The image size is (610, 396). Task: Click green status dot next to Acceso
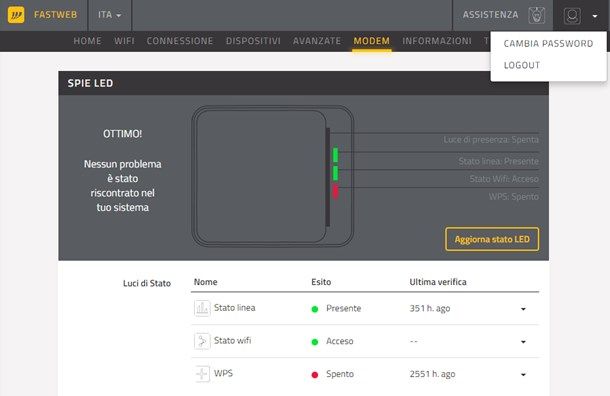[315, 342]
